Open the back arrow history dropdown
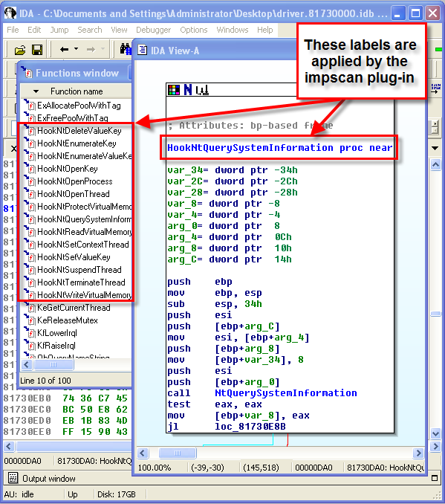The image size is (445, 504). click(x=77, y=49)
